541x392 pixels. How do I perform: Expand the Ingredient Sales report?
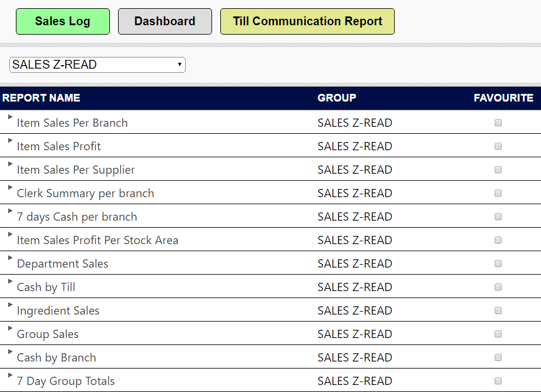[x=9, y=306]
